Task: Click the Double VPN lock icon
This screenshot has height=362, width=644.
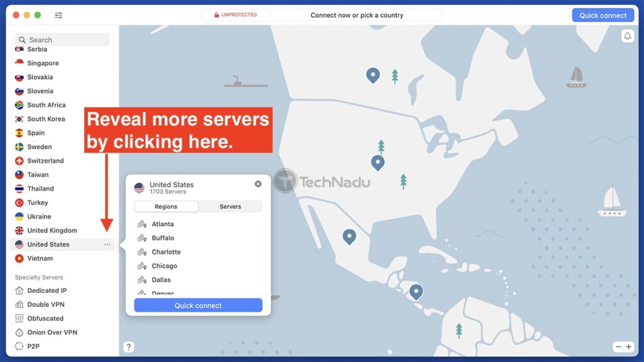Action: [x=19, y=305]
